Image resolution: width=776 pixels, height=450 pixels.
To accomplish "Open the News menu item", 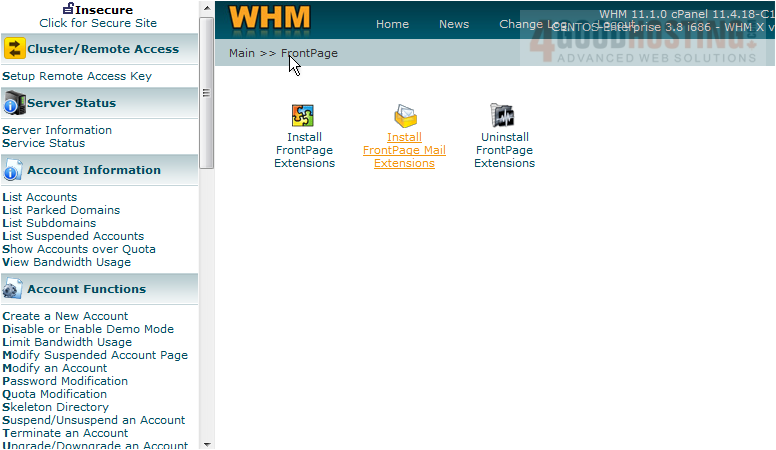I will point(454,24).
